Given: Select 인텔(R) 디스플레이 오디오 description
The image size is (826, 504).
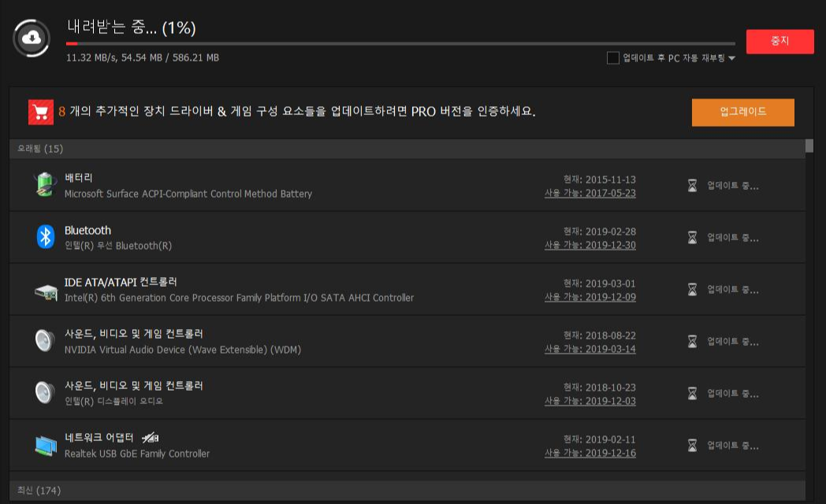Looking at the screenshot, I should (x=113, y=402).
